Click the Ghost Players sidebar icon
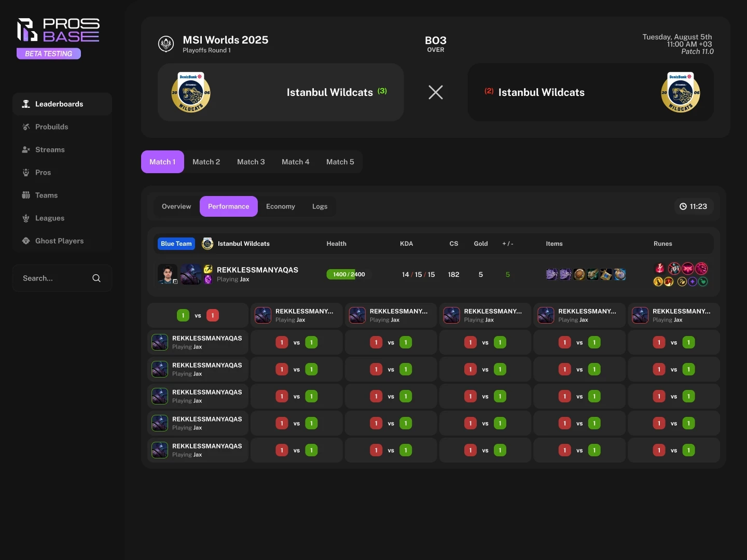This screenshot has height=560, width=747. (x=26, y=241)
